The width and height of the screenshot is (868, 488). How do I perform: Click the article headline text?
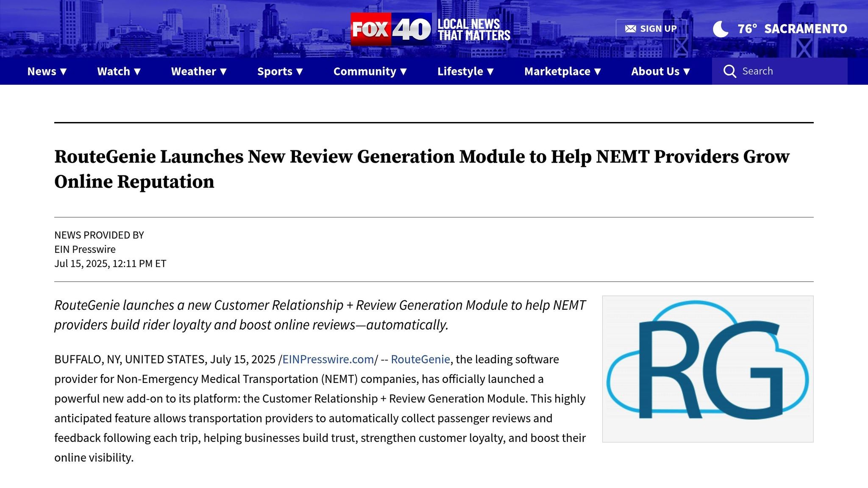coord(422,169)
